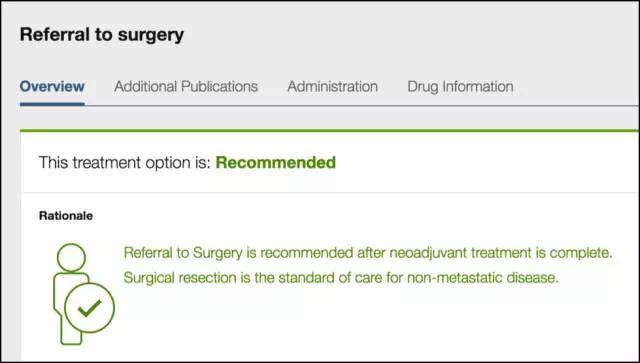Click the word 'surgery' in the page title
Screen dimensions: 640x363
[151, 36]
